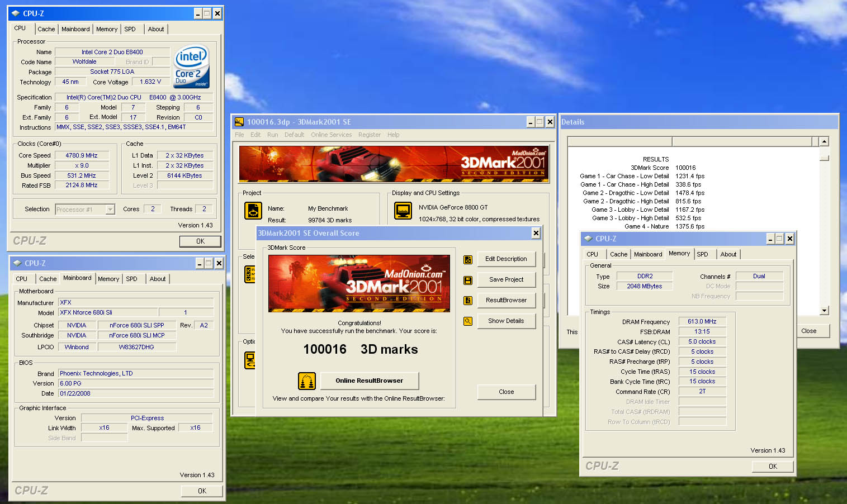Switch to CPU tab in the Mainboard CPU-Z window
The width and height of the screenshot is (847, 504).
point(22,279)
